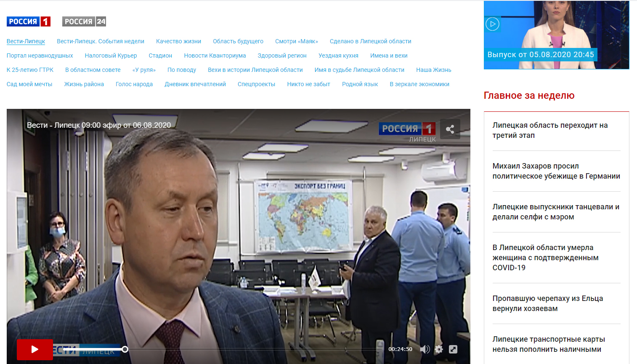637x364 pixels.
Task: Open Новости Кванториума link
Action: pos(215,55)
